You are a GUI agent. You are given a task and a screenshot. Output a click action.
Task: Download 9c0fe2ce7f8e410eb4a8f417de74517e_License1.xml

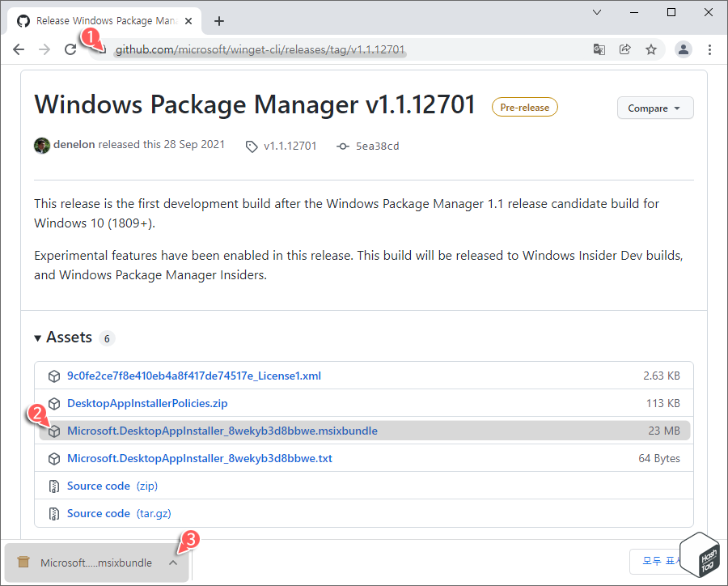[x=194, y=376]
